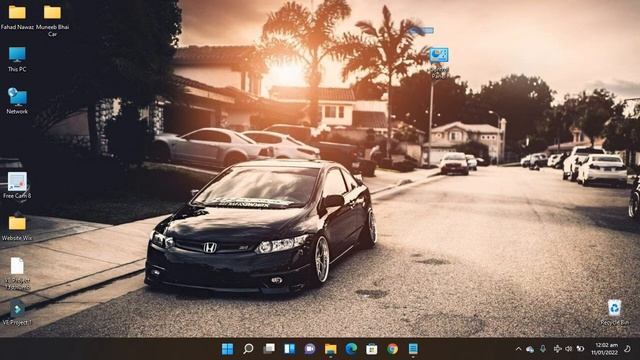The image size is (640, 360).
Task: Select the VE Project 1 file
Action: click(17, 313)
